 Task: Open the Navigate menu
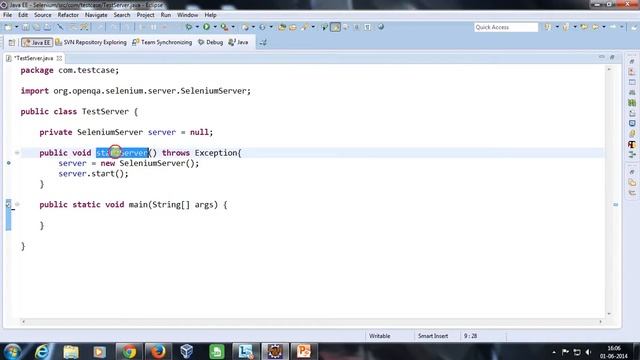(x=96, y=15)
